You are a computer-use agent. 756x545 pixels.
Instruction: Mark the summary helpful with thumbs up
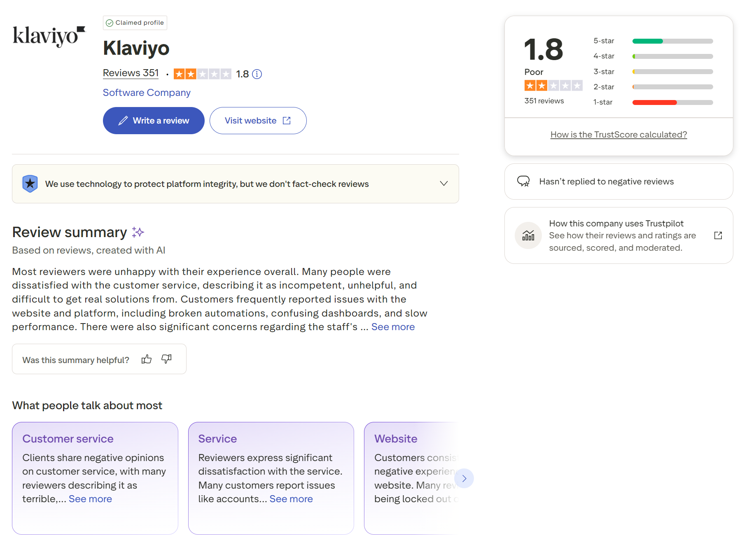click(147, 359)
